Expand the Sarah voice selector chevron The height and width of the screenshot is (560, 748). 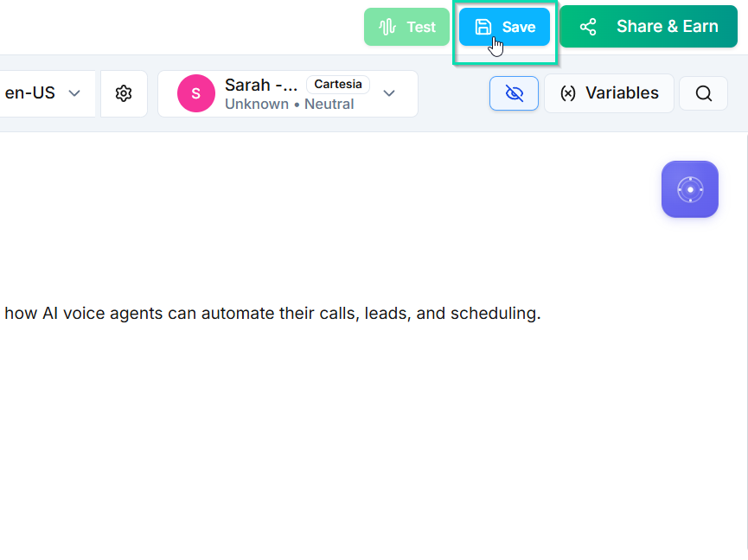(389, 93)
